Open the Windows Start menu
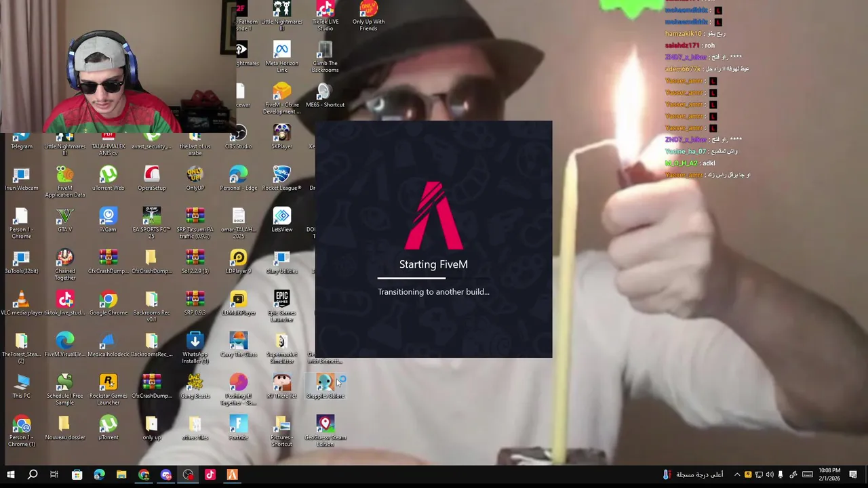Image resolution: width=868 pixels, height=488 pixels. tap(11, 475)
